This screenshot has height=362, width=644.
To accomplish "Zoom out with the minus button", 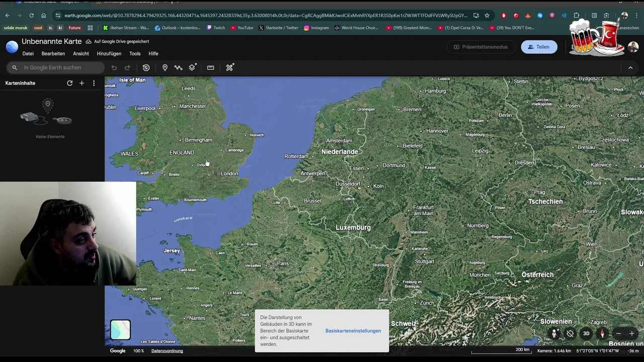I will [x=618, y=333].
